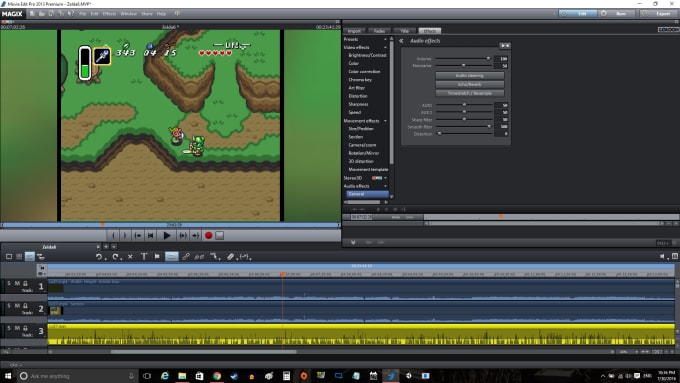Switch to scene overview mode
The height and width of the screenshot is (383, 680).
click(19, 257)
